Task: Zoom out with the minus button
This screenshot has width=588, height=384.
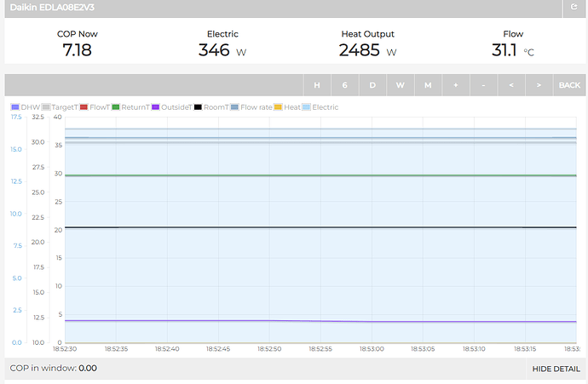Action: tap(483, 85)
